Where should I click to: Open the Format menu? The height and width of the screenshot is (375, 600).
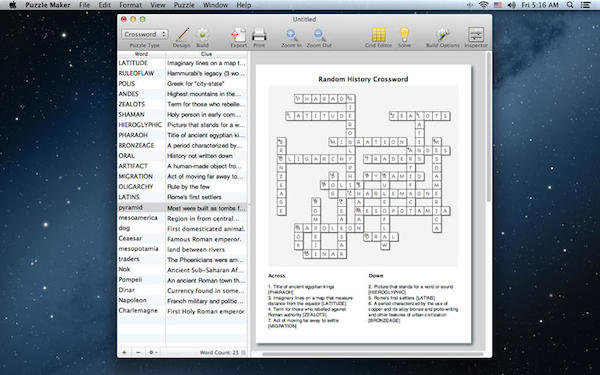point(130,5)
